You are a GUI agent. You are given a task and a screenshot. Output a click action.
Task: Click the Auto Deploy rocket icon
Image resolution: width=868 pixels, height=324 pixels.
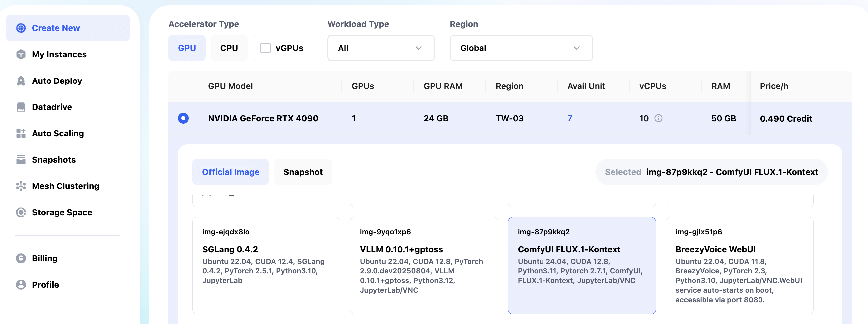click(21, 81)
